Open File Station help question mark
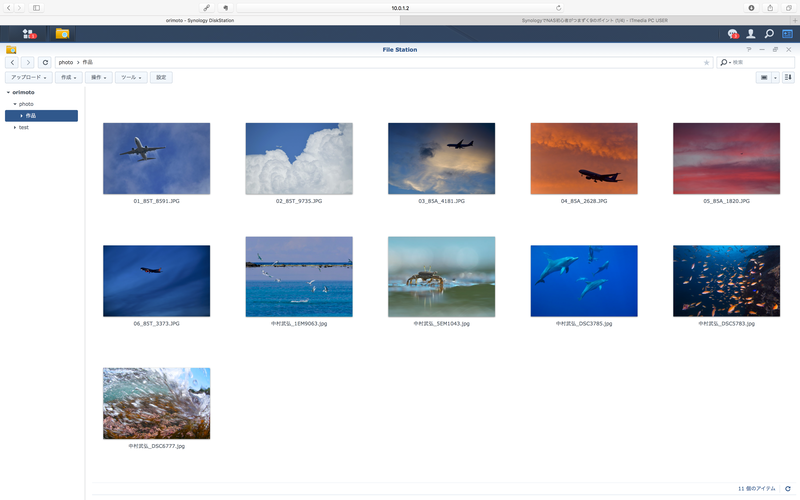The height and width of the screenshot is (500, 800). [x=748, y=49]
